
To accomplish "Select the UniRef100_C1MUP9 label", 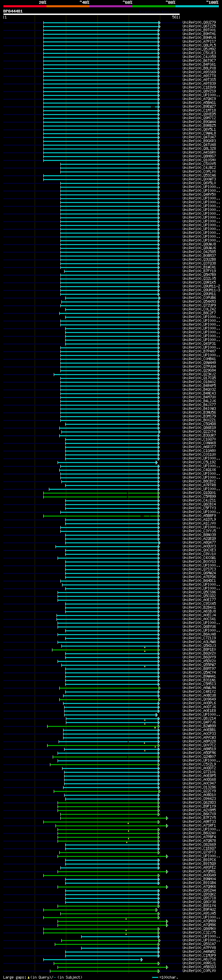I will pos(199,955).
